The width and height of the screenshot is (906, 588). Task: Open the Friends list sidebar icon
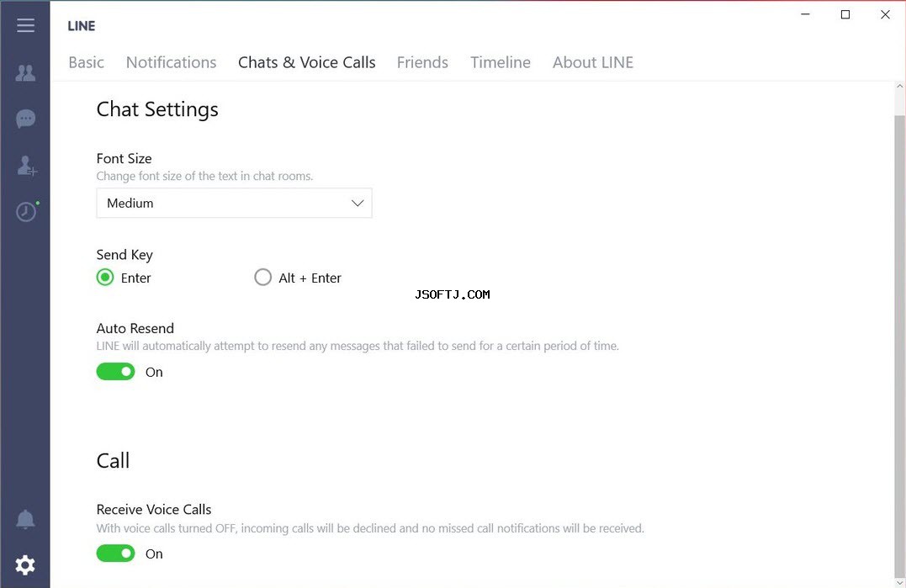[25, 73]
